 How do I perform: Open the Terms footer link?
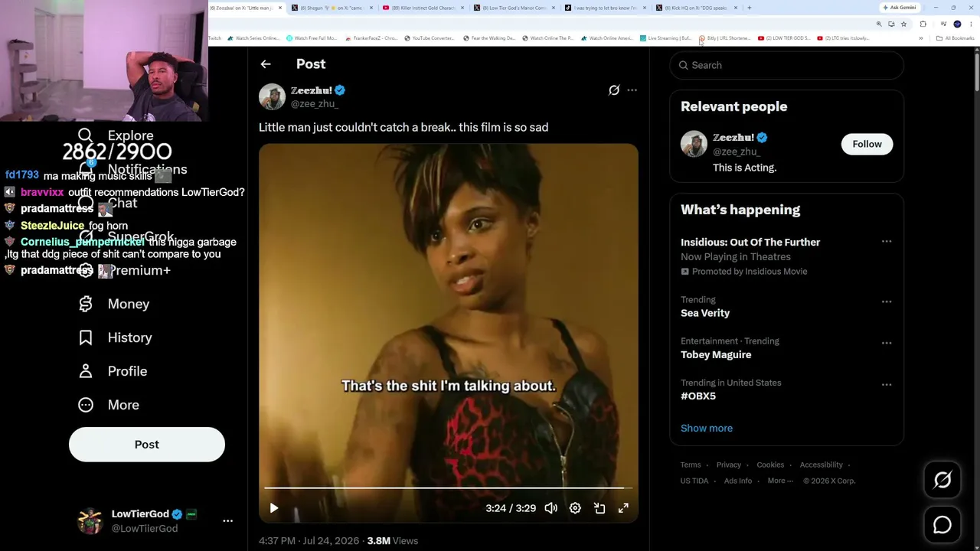tap(691, 465)
